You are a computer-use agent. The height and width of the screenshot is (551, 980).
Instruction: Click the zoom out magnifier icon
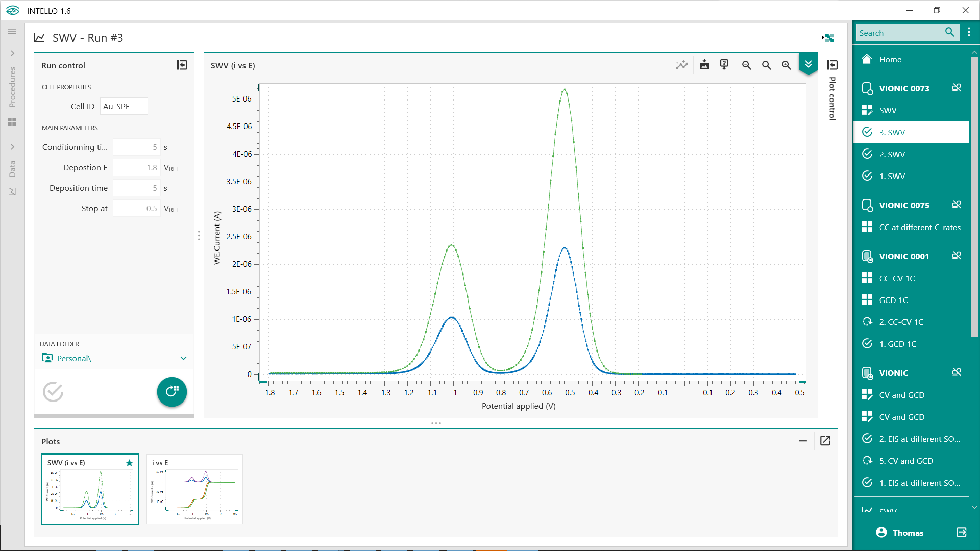[746, 65]
